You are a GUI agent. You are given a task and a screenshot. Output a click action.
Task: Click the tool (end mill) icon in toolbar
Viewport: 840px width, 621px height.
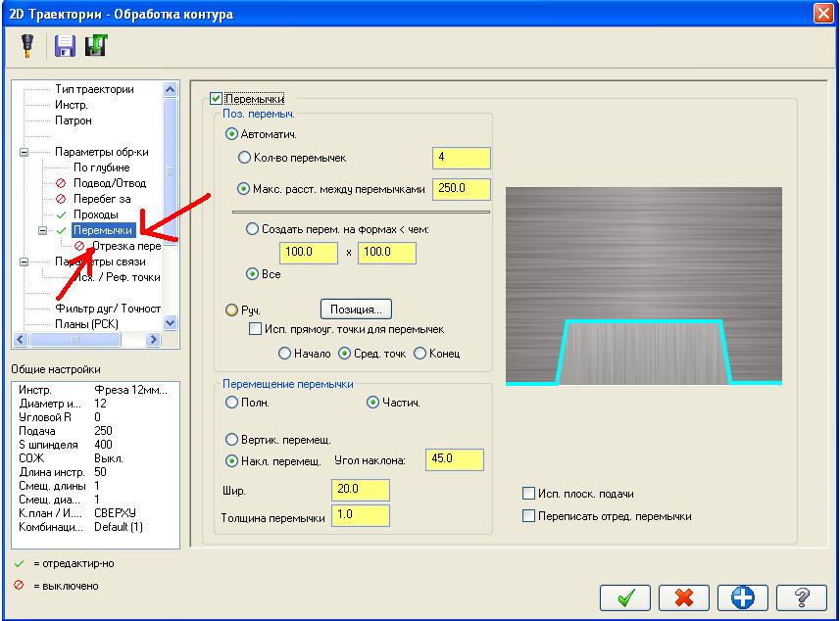point(27,45)
